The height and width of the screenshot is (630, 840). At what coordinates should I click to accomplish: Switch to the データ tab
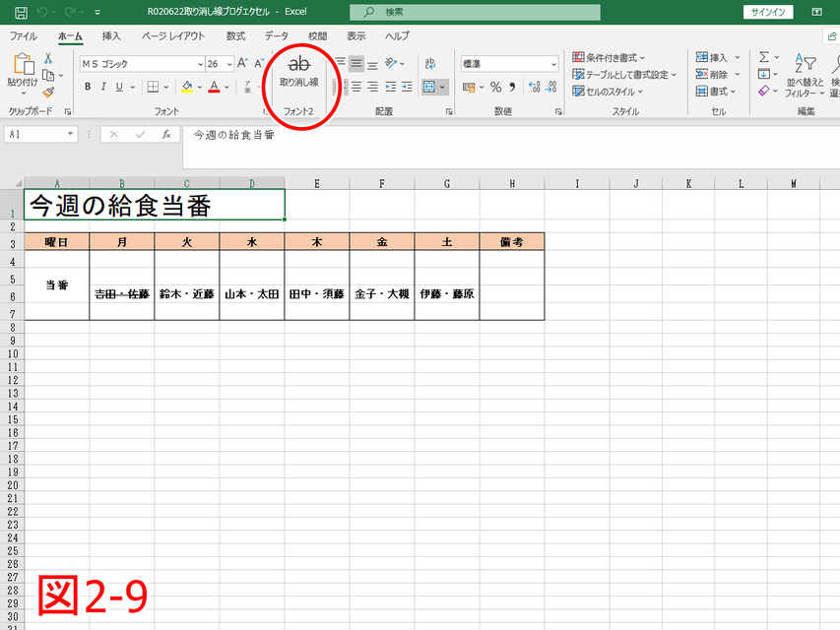[277, 35]
